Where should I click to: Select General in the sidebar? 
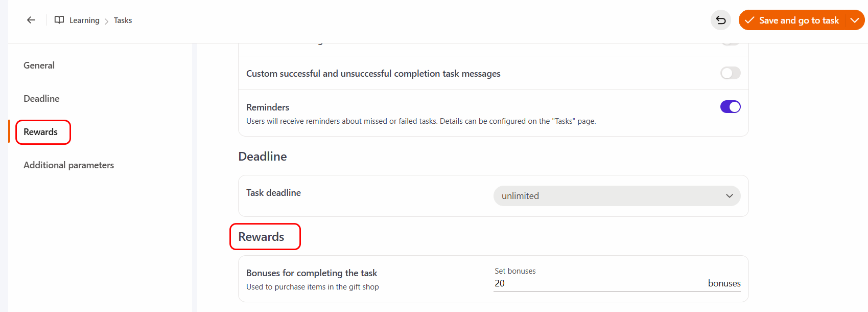(39, 65)
